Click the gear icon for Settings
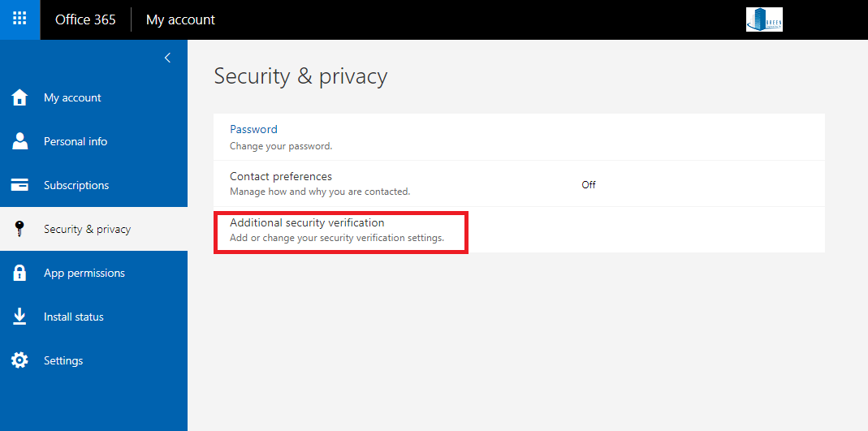This screenshot has height=431, width=868. pyautogui.click(x=19, y=360)
